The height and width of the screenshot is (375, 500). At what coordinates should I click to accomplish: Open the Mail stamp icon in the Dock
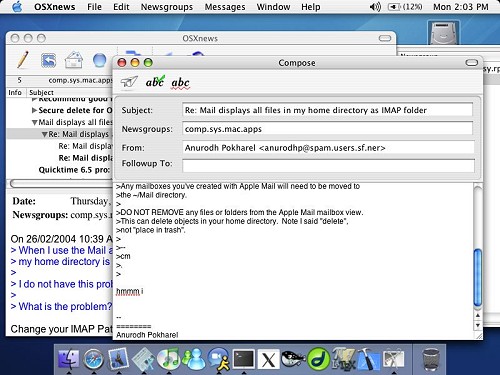[x=118, y=359]
